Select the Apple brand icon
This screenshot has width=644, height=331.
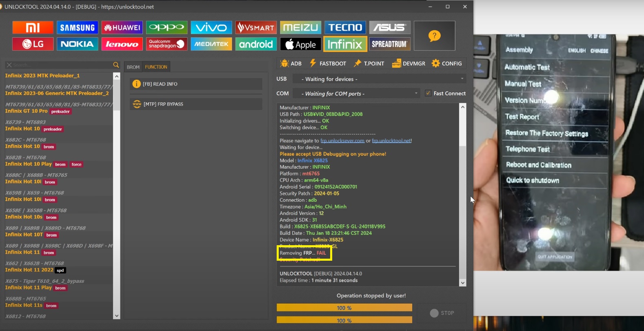click(x=300, y=44)
